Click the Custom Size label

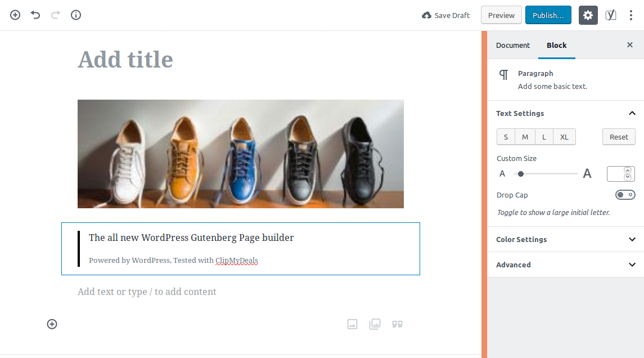point(517,158)
